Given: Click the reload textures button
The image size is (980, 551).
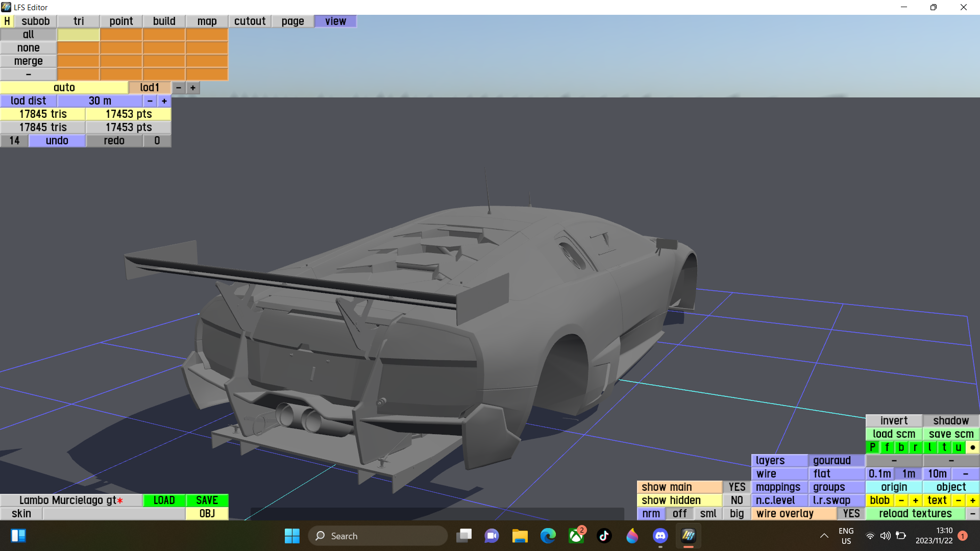Looking at the screenshot, I should click(x=915, y=514).
